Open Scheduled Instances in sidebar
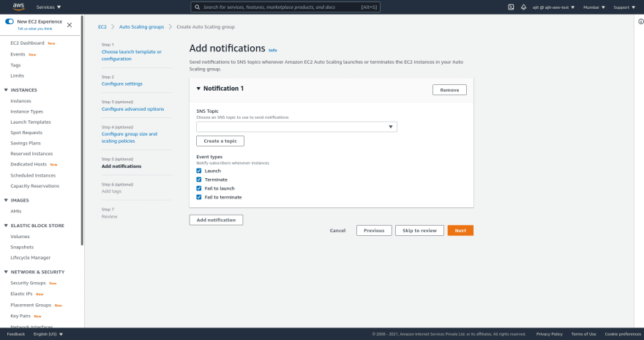The image size is (644, 340). (x=33, y=175)
